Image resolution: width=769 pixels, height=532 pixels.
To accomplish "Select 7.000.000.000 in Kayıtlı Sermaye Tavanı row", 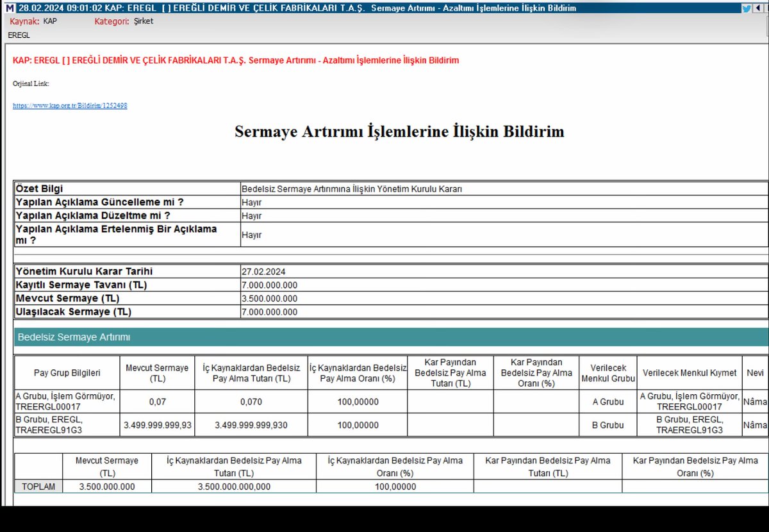I will 269,285.
